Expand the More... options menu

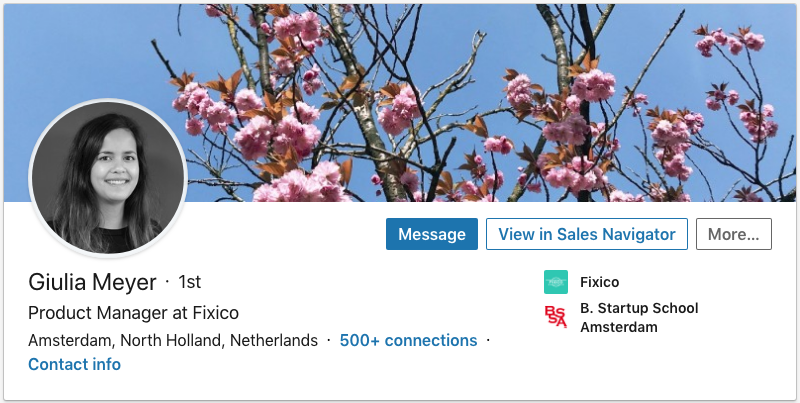click(733, 234)
